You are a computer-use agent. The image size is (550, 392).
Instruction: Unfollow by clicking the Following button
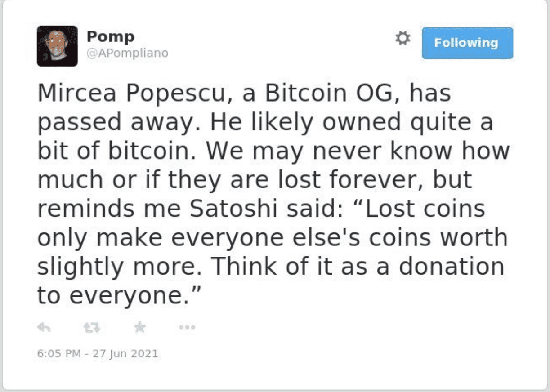(x=466, y=43)
